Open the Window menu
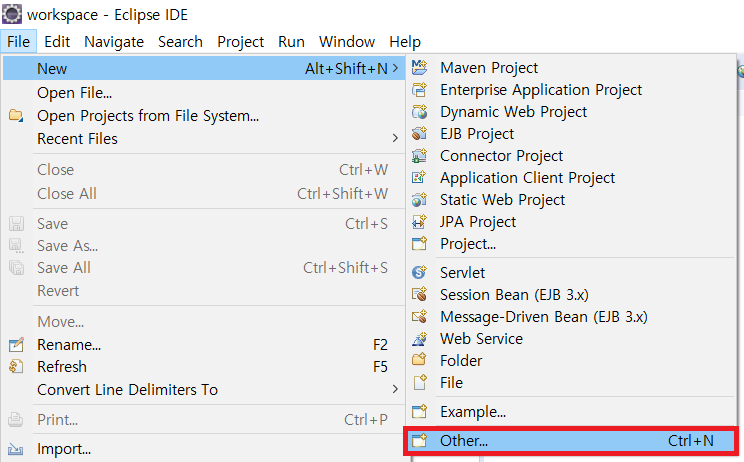 [347, 42]
